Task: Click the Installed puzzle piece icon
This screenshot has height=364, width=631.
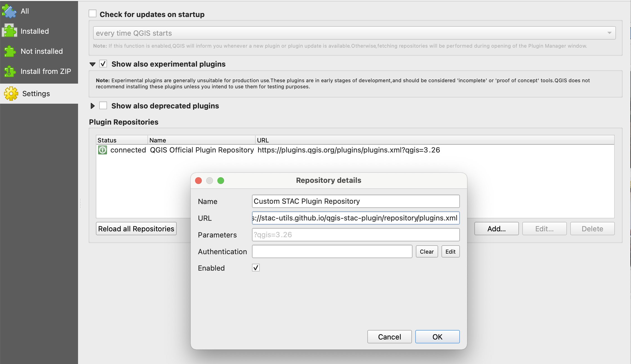Action: pyautogui.click(x=9, y=31)
